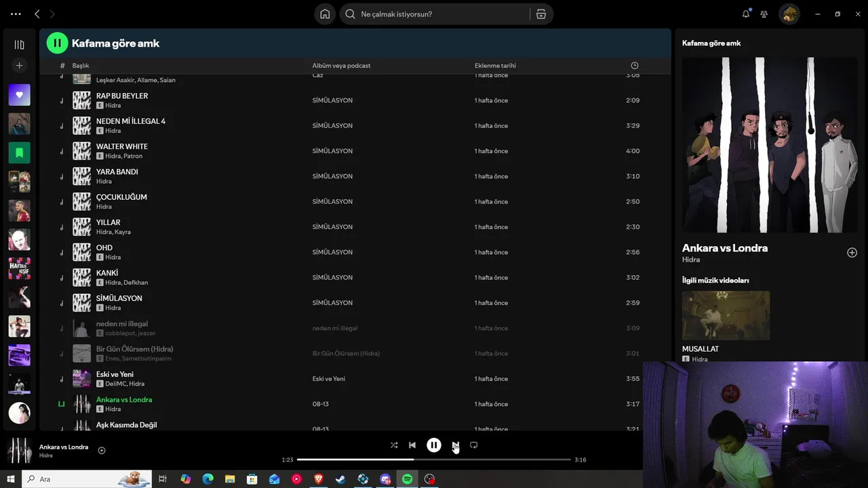Add Ankara vs Londra to library from bottom bar
Screen dimensions: 868x488
102,451
